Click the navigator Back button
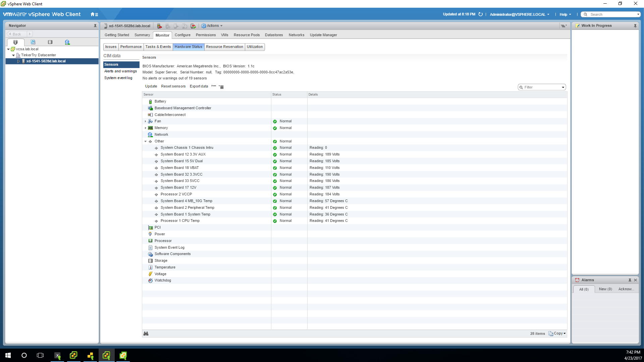This screenshot has width=644, height=362. [16, 34]
